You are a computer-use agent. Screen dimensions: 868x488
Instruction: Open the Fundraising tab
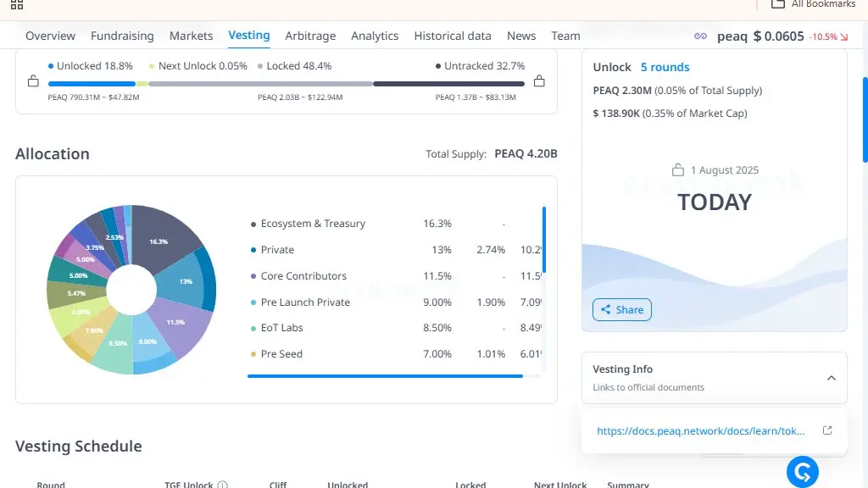point(122,36)
